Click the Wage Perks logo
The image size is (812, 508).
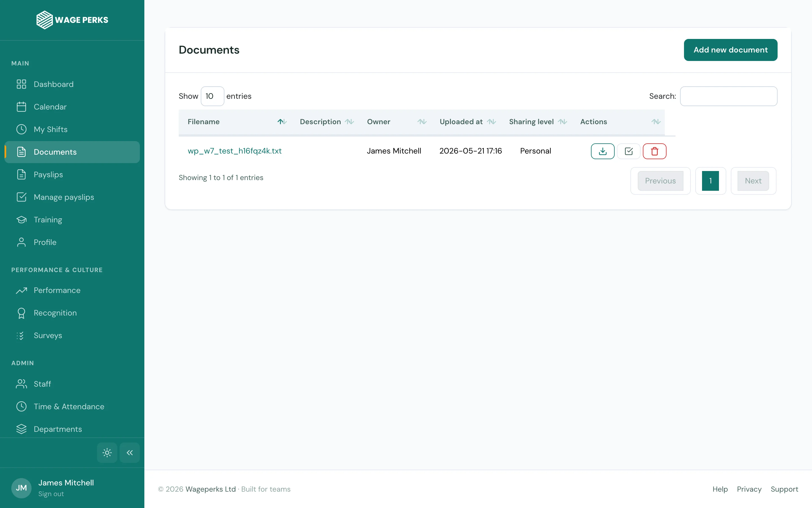pos(72,20)
